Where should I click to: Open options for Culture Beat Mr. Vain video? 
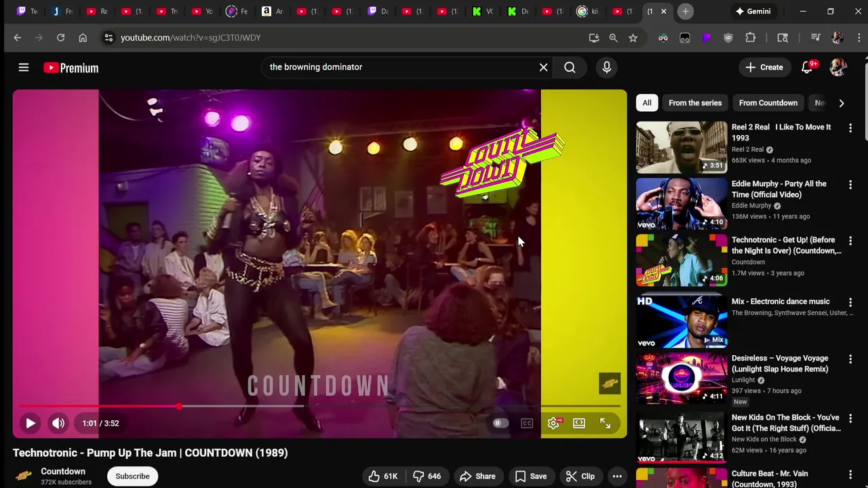[850, 474]
